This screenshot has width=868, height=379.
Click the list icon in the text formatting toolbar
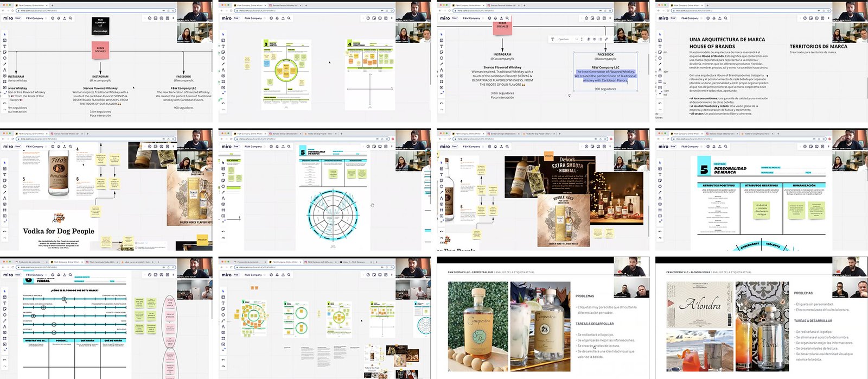tap(599, 39)
